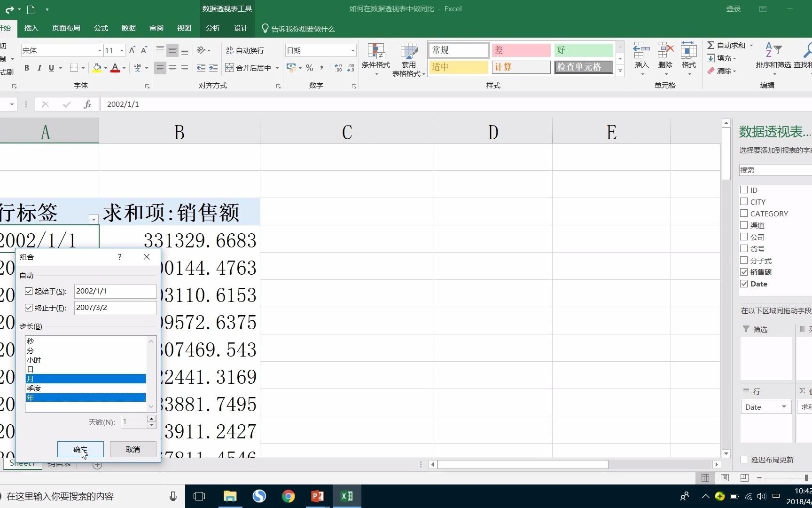The image size is (812, 508).
Task: Expand the AutoSum (自动求和) dropdown arrow
Action: click(751, 46)
